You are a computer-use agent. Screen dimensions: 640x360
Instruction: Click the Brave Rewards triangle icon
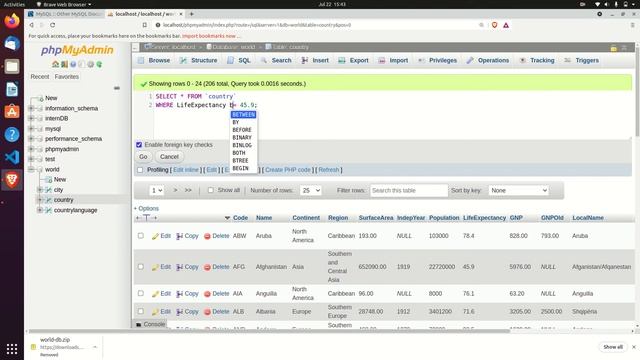506,25
